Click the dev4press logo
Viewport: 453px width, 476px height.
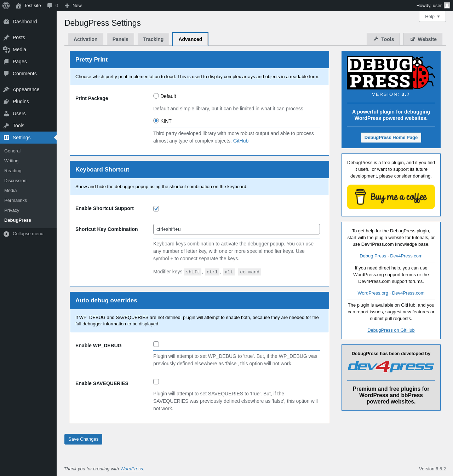point(391,366)
